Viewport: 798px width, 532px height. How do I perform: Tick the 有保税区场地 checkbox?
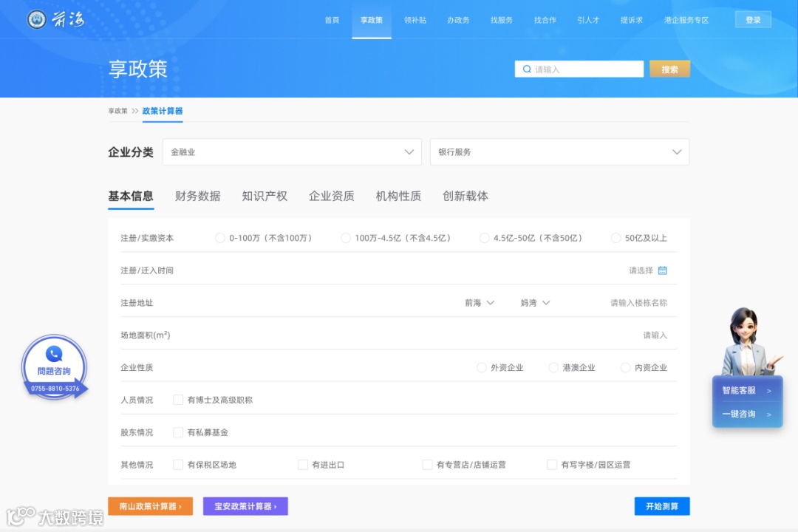(178, 464)
